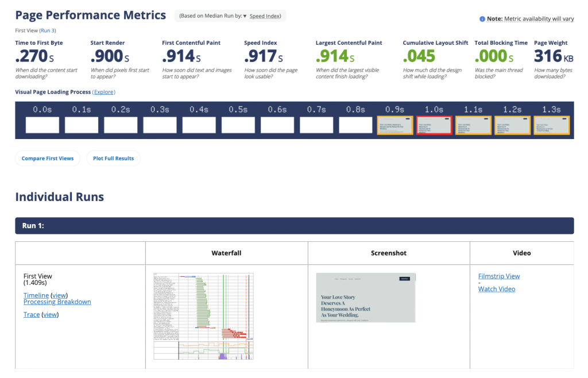Click the First Contentful Paint .914s value
This screenshot has height=378, width=588.
tap(181, 56)
